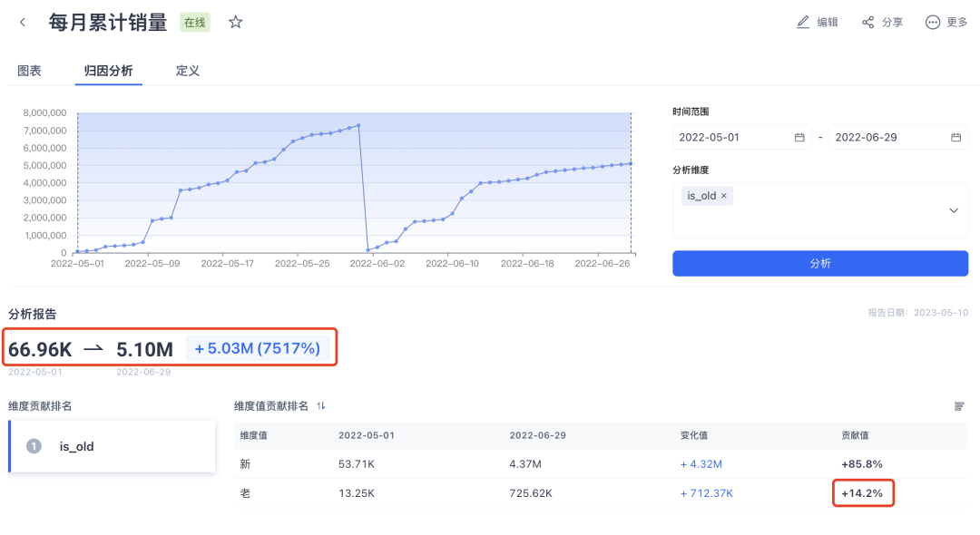Switch to the 图表 tab
This screenshot has width=980, height=535.
tap(30, 71)
